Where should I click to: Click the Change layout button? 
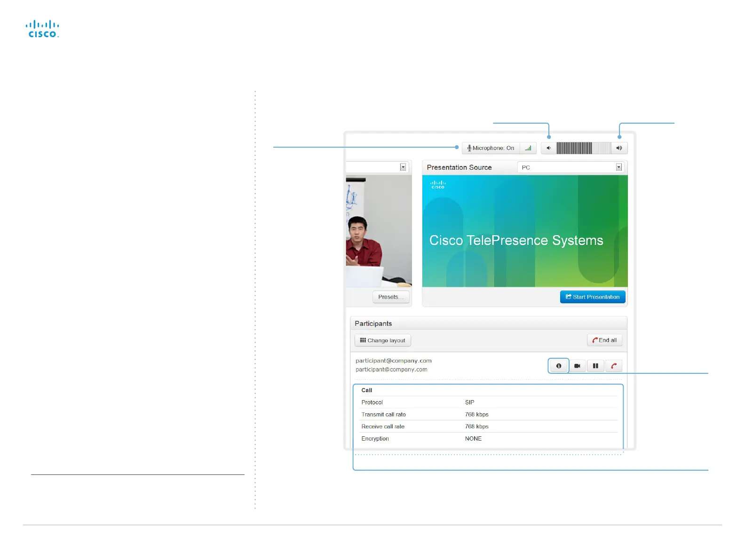pyautogui.click(x=383, y=340)
